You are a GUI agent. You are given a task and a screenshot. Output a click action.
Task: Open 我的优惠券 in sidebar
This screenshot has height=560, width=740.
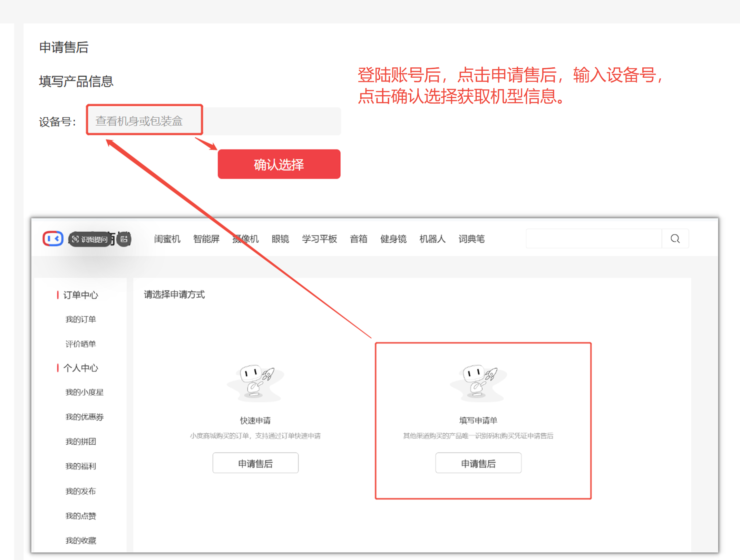pos(84,417)
